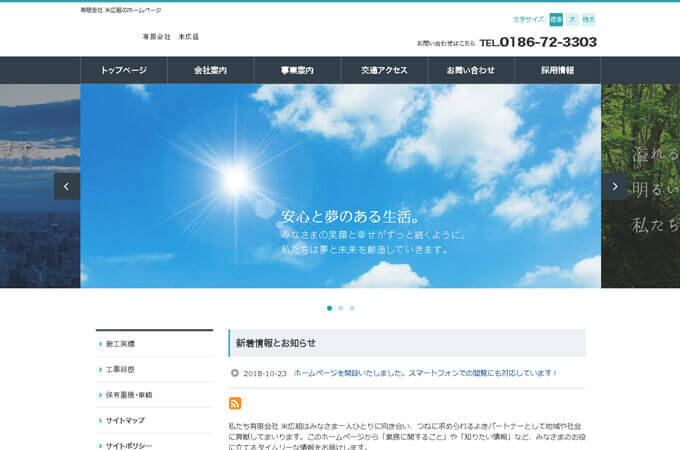The height and width of the screenshot is (450, 680).
Task: Select the second carousel dot indicator
Action: [340, 308]
